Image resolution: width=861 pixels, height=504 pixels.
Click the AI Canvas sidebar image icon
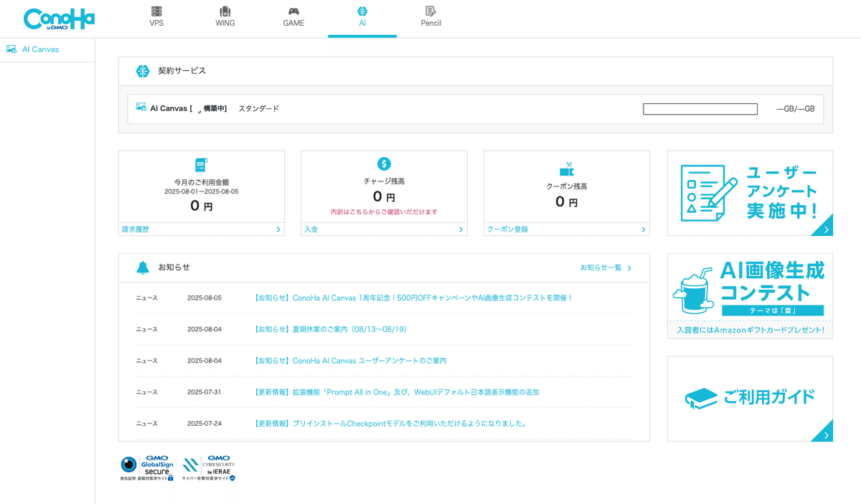[11, 49]
